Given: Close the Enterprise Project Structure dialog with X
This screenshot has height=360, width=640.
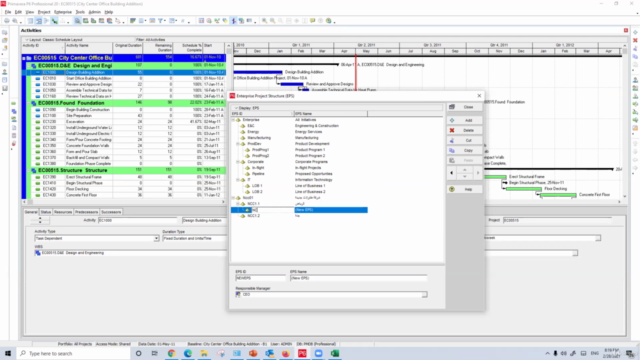Looking at the screenshot, I should [479, 96].
